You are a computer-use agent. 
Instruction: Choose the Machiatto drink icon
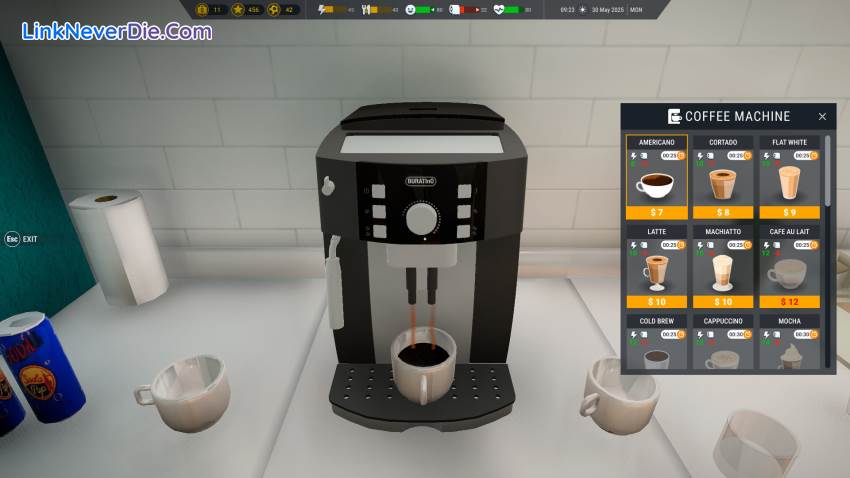tap(723, 272)
